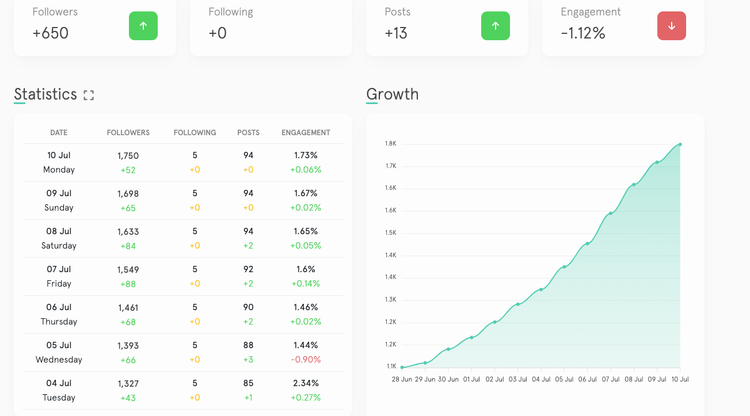Click the green up arrow on Followers card
The height and width of the screenshot is (416, 750).
point(143,26)
